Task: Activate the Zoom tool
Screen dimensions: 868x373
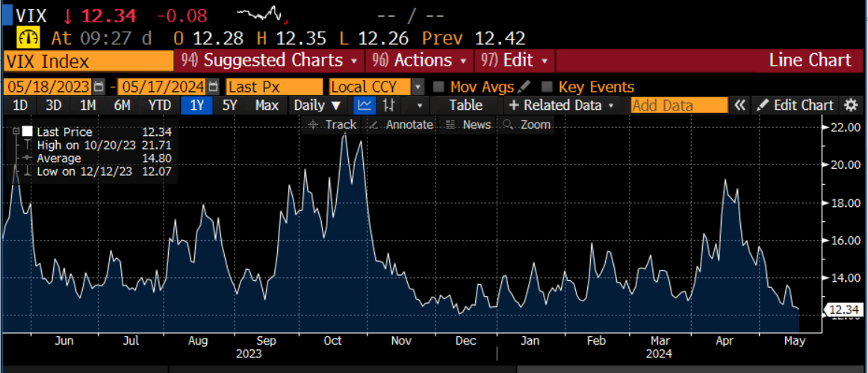Action: [527, 125]
